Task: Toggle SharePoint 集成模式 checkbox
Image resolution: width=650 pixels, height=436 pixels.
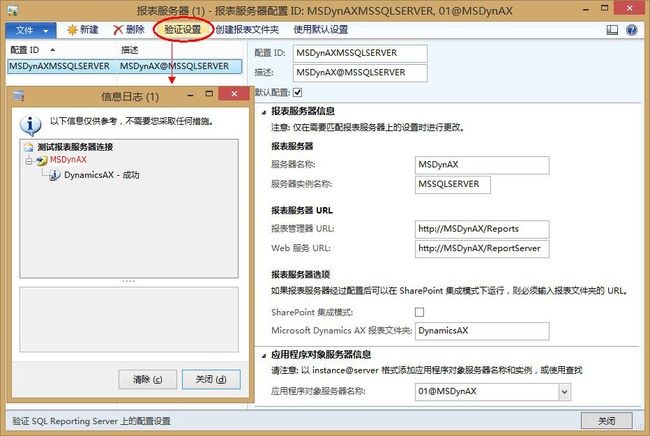Action: (x=420, y=312)
